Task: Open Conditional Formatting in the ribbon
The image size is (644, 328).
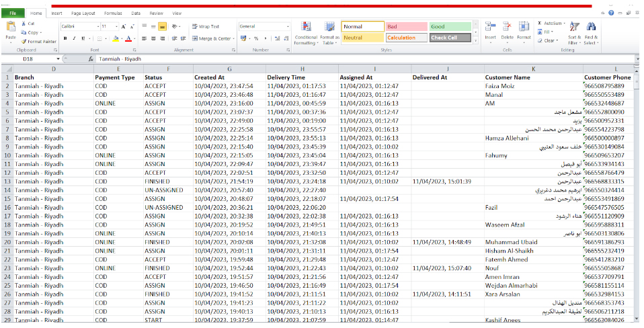Action: (x=305, y=28)
